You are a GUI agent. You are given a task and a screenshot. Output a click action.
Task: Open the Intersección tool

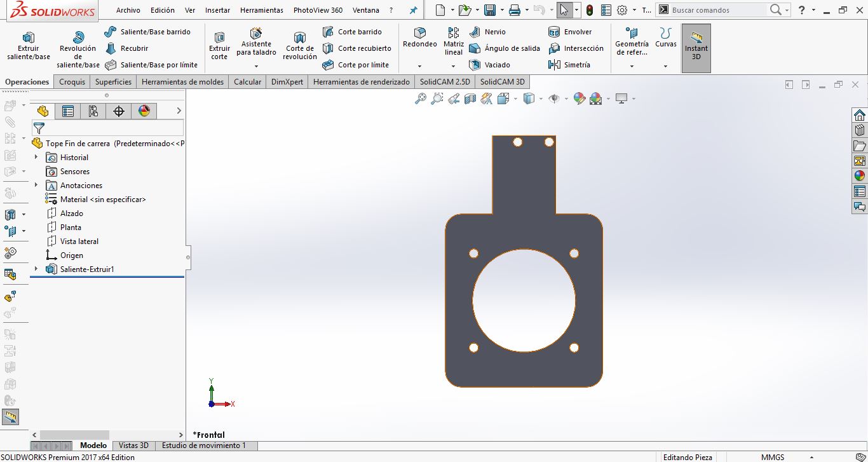coord(576,48)
